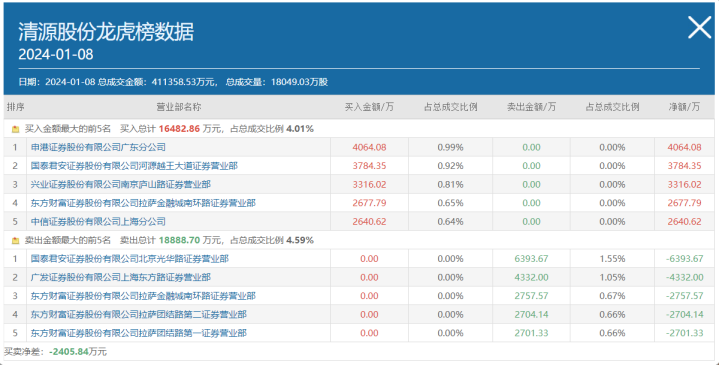Click the 营业部名称 column header
The width and height of the screenshot is (719, 365).
179,107
